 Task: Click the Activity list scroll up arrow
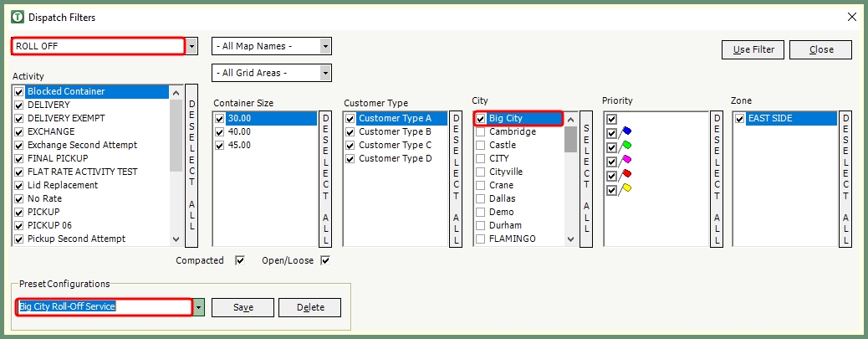coord(176,93)
